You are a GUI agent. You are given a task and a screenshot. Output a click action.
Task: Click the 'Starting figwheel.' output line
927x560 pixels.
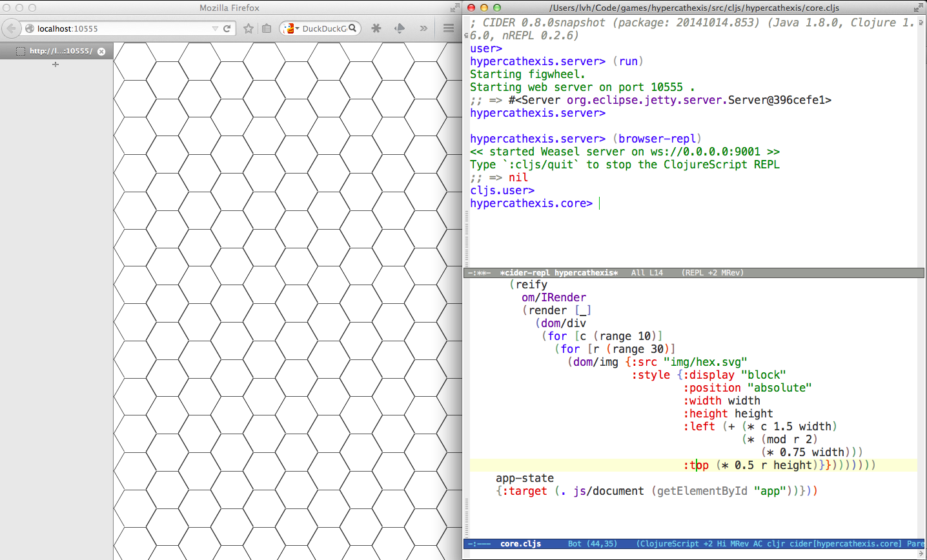coord(527,74)
